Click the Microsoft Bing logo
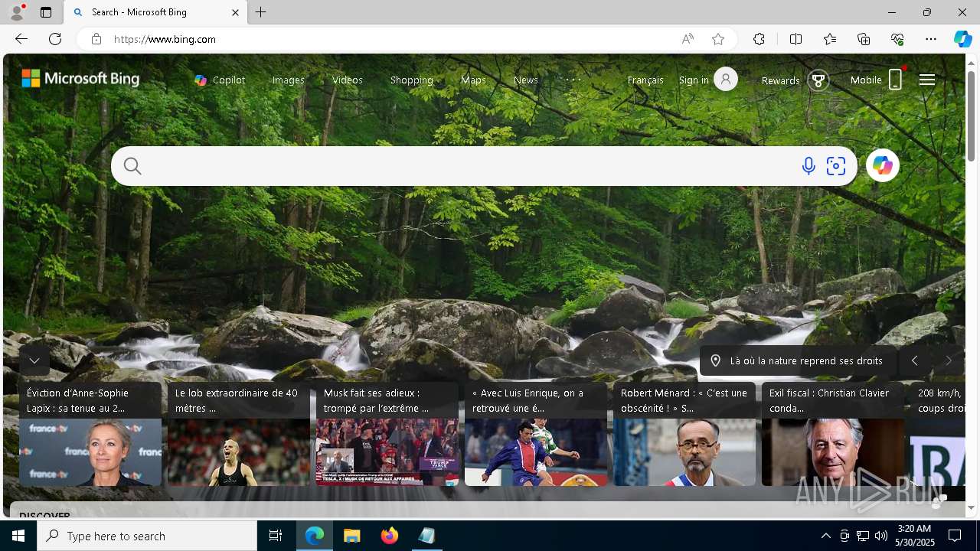This screenshot has height=551, width=980. (x=80, y=78)
